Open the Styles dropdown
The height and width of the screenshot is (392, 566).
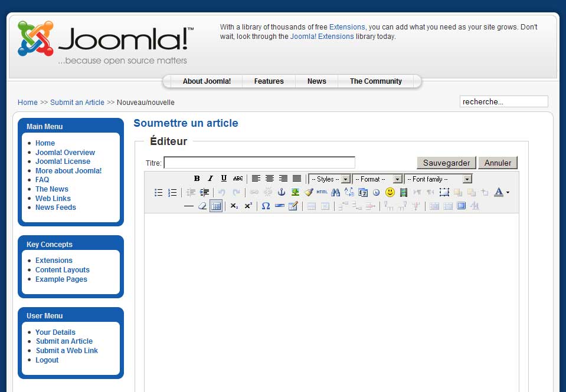329,179
